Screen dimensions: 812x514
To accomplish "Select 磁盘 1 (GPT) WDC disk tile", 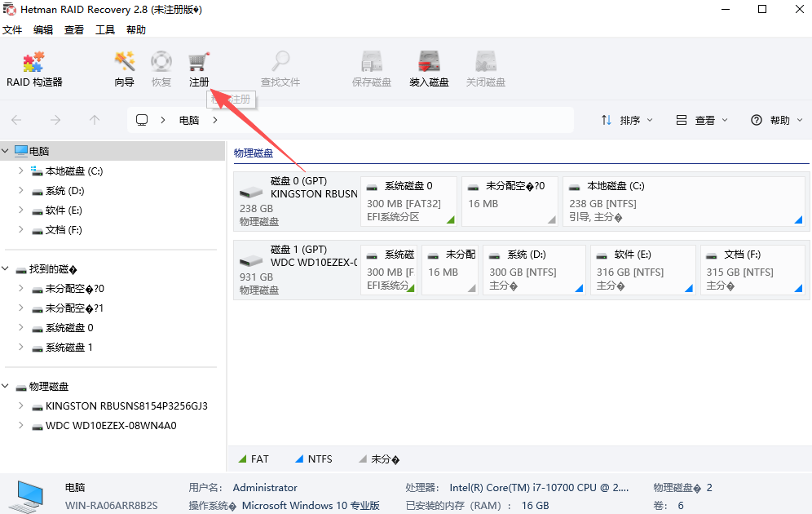I will coord(297,270).
